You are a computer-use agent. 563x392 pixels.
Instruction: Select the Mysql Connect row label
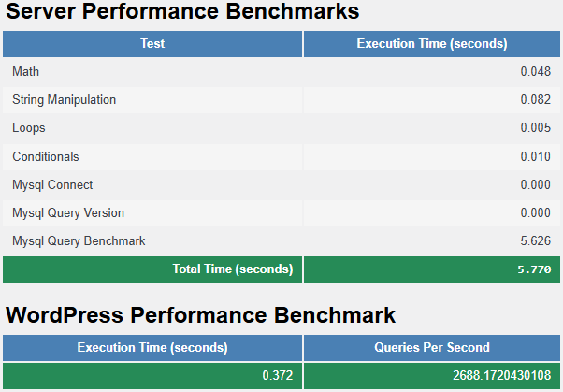point(52,184)
